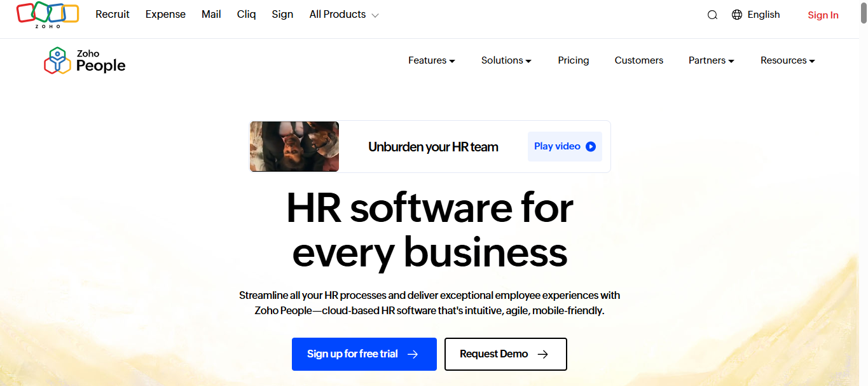Viewport: 868px width, 386px height.
Task: Open the Expense product link
Action: pos(165,14)
